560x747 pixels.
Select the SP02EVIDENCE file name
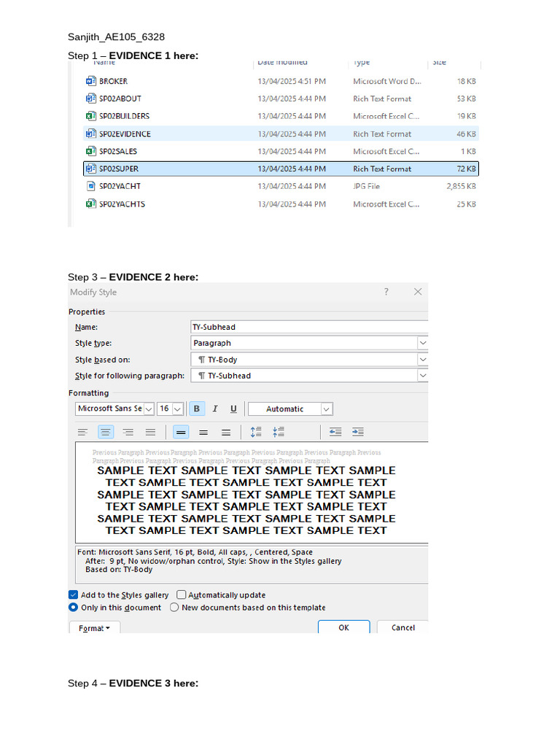(125, 134)
